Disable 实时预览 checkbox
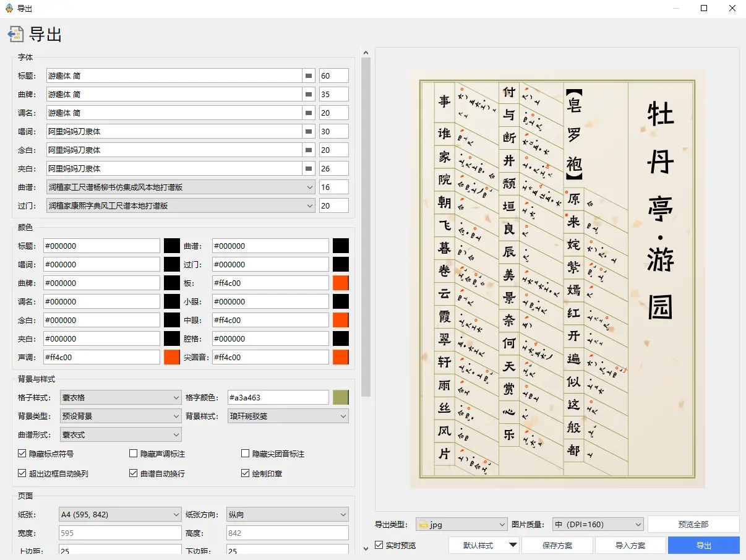 pyautogui.click(x=379, y=545)
